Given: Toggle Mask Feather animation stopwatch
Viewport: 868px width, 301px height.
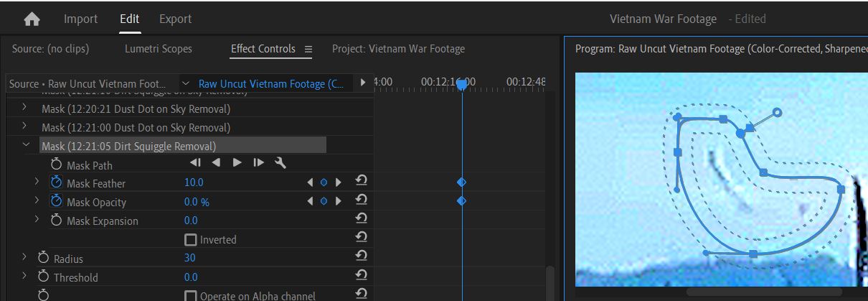Looking at the screenshot, I should click(57, 182).
